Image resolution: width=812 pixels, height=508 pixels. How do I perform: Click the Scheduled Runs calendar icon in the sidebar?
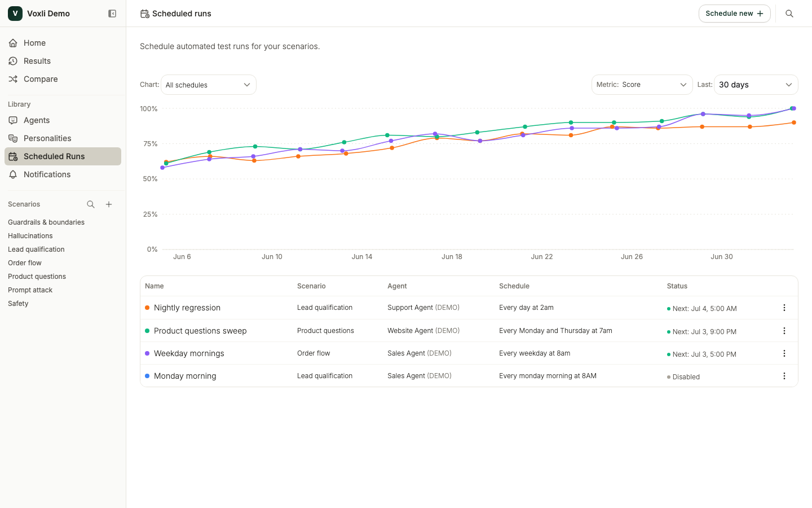click(x=13, y=156)
